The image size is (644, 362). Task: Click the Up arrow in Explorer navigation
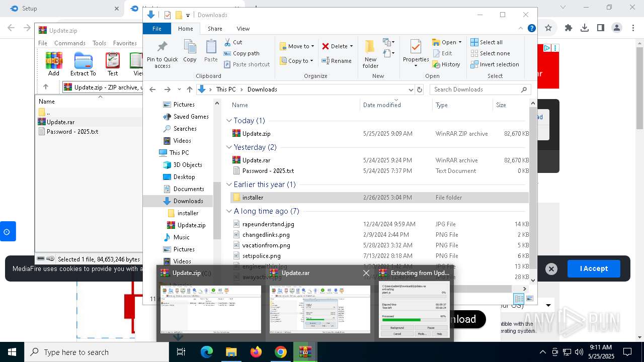[189, 89]
